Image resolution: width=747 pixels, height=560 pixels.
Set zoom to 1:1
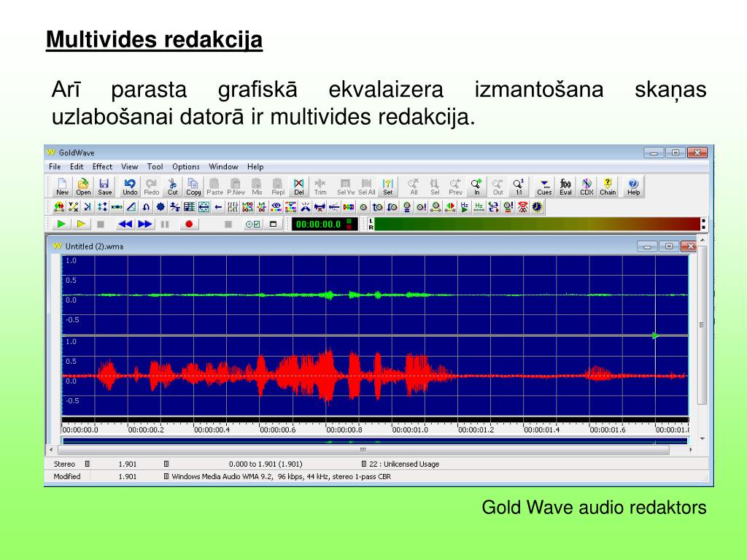coord(519,186)
